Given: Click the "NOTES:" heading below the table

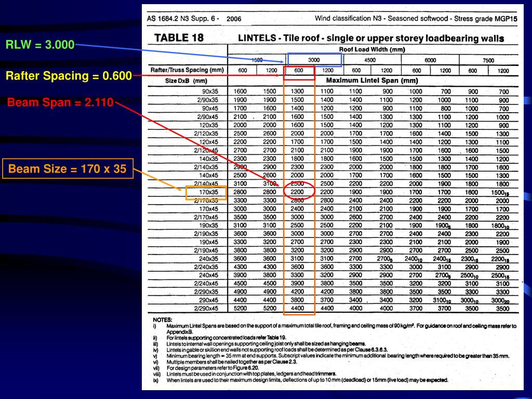Looking at the screenshot, I should tap(163, 320).
